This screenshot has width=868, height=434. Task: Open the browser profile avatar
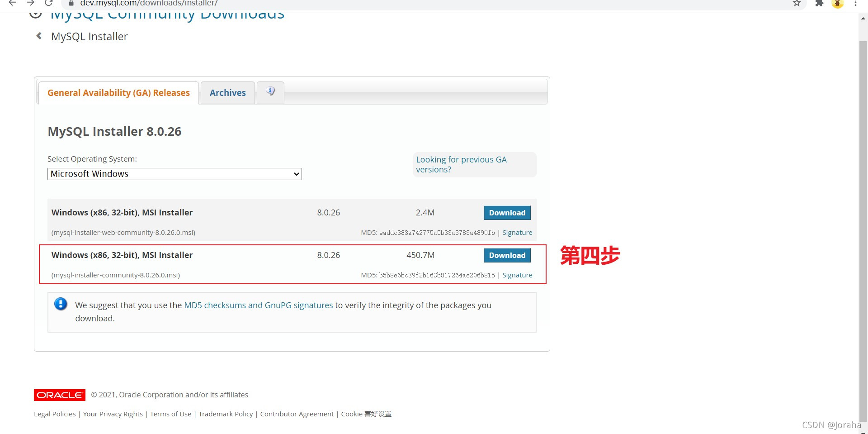tap(838, 4)
